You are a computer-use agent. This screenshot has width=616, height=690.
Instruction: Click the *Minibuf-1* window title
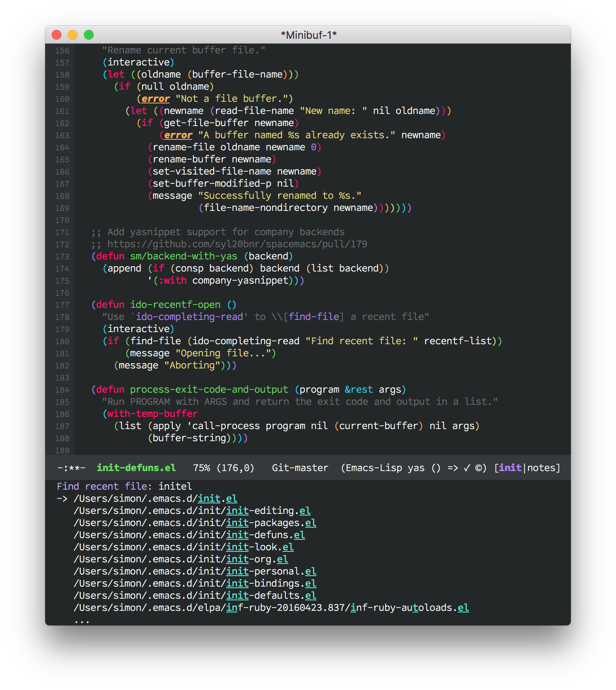pos(308,35)
